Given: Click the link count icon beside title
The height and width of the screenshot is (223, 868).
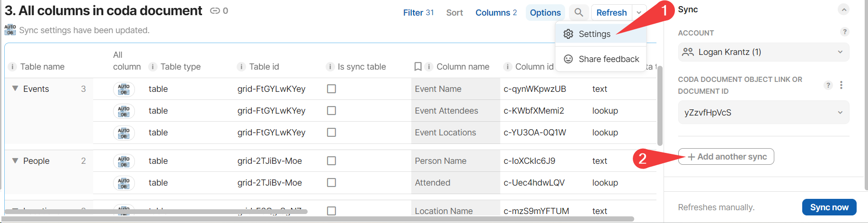Looking at the screenshot, I should point(215,11).
